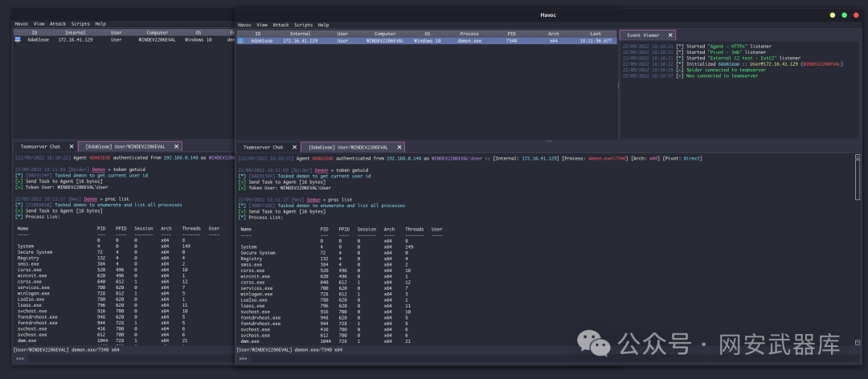
Task: Click the green window control dot
Action: tap(844, 15)
